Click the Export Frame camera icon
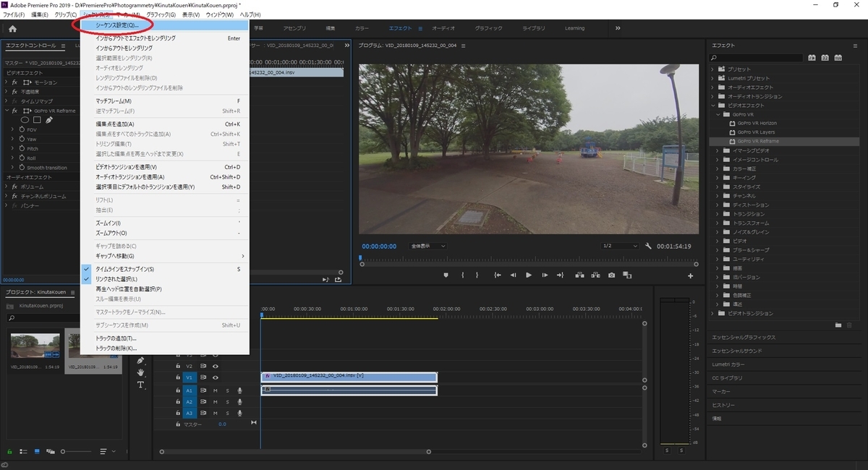 coord(611,275)
